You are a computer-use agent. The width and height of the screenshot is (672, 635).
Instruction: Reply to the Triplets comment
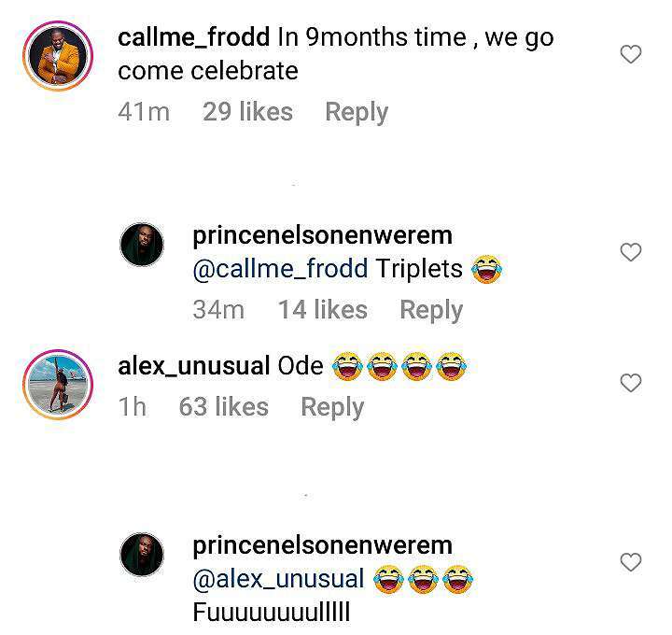point(430,310)
